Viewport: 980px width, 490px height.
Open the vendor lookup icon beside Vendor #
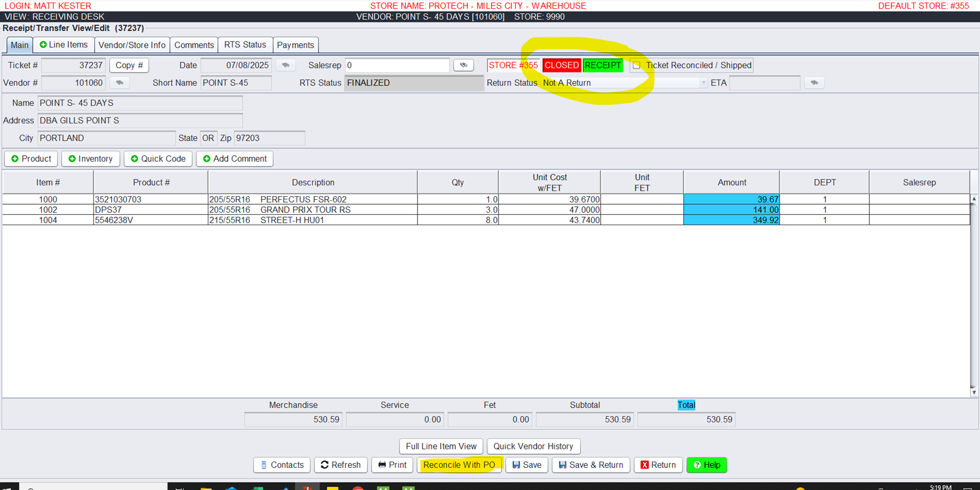pos(119,83)
